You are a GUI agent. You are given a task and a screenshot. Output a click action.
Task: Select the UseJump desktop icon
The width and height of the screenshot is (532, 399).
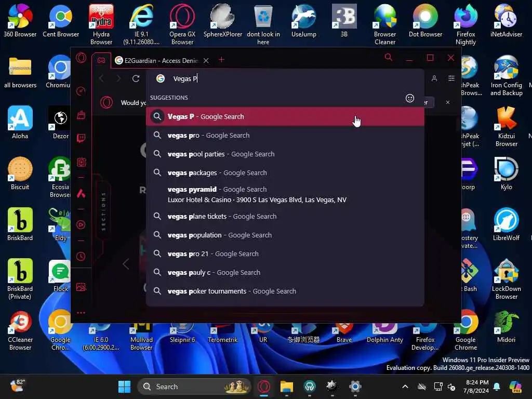tap(303, 20)
